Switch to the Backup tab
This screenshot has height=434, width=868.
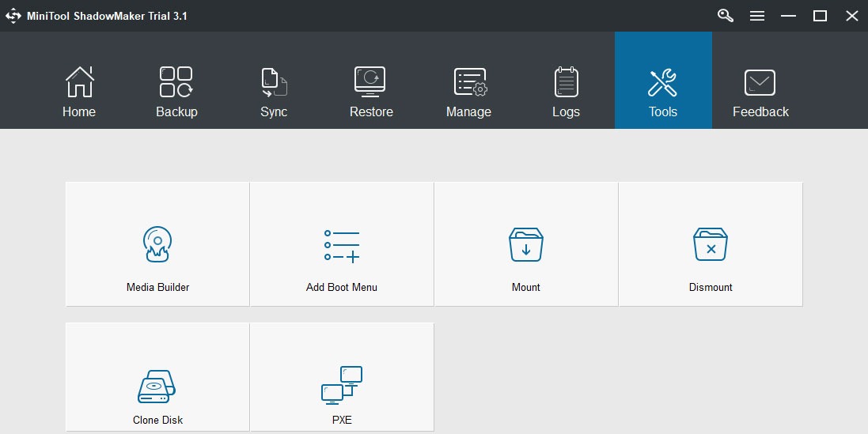point(176,92)
